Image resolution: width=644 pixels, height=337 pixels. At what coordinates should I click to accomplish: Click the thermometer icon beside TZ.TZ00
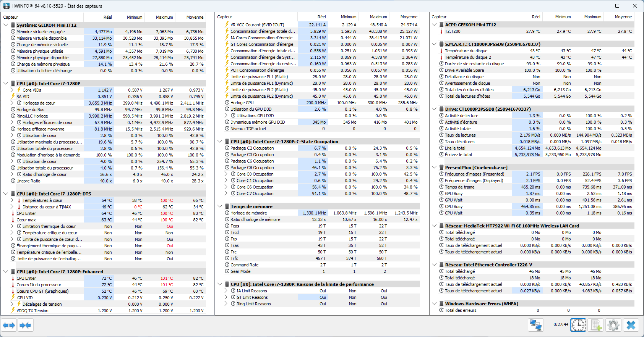(x=441, y=31)
